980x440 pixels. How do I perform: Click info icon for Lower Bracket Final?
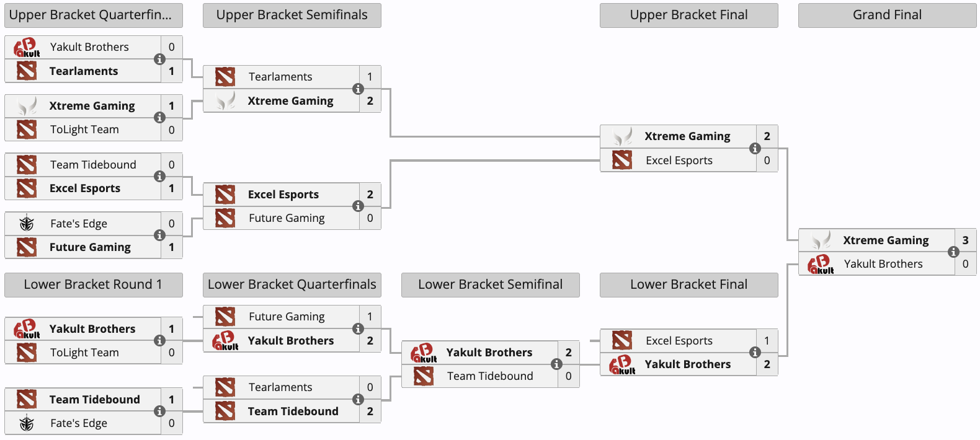pyautogui.click(x=755, y=352)
